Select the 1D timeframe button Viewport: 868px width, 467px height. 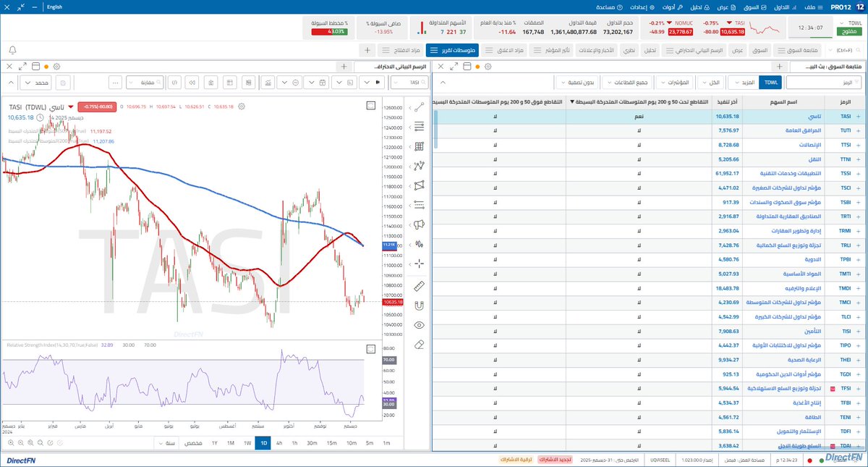click(263, 442)
